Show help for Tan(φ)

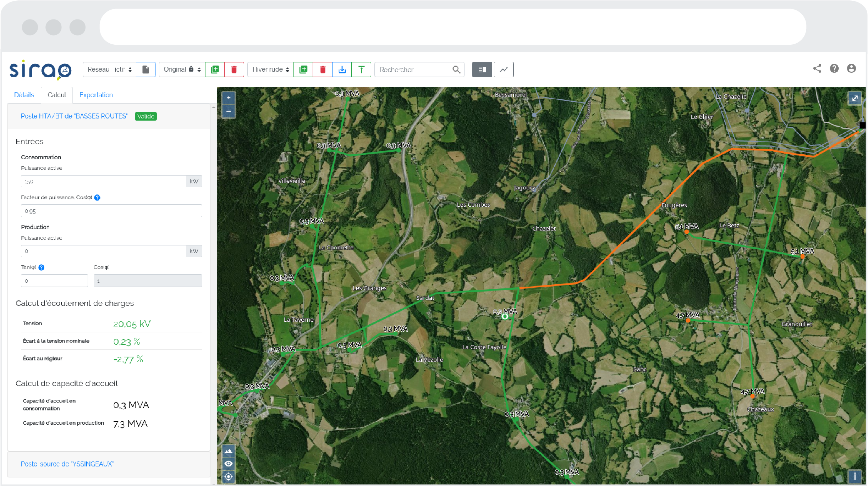[41, 267]
